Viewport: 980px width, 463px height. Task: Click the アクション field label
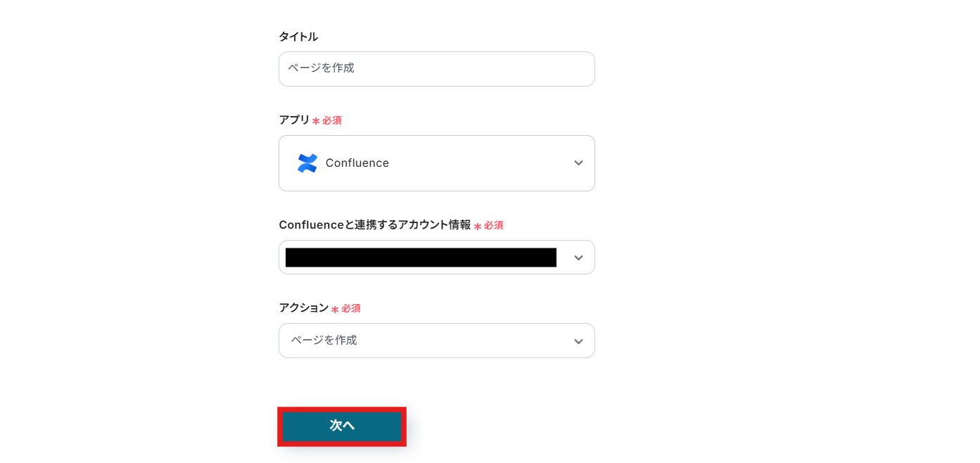(x=303, y=308)
